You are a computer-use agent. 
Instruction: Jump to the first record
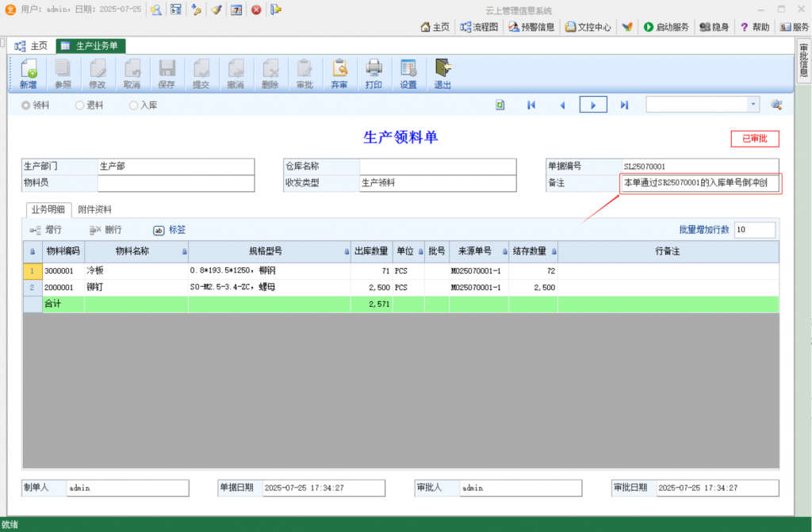pyautogui.click(x=531, y=105)
